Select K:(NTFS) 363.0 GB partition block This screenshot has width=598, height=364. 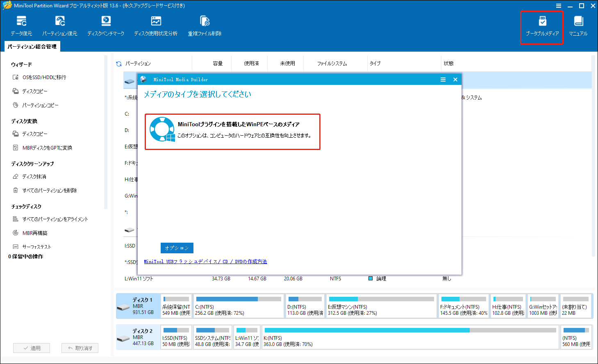tap(410, 337)
